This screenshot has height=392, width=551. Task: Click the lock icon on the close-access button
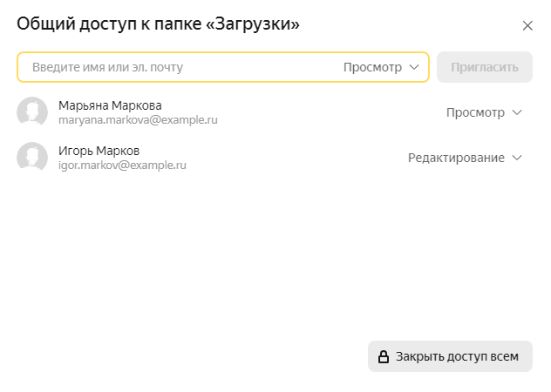[x=383, y=356]
